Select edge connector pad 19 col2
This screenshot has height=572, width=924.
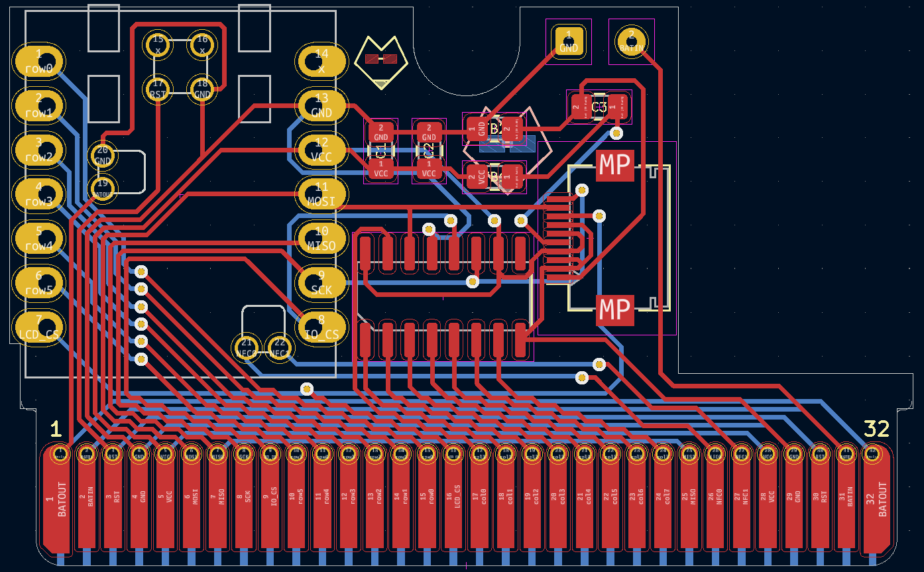532,498
